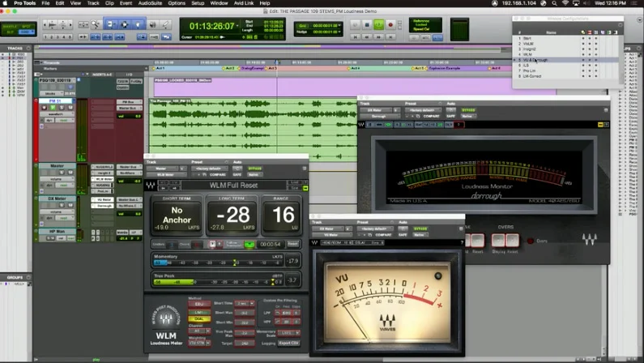Open the Weighting dropdown in WLM
The width and height of the screenshot is (644, 363).
pyautogui.click(x=199, y=343)
